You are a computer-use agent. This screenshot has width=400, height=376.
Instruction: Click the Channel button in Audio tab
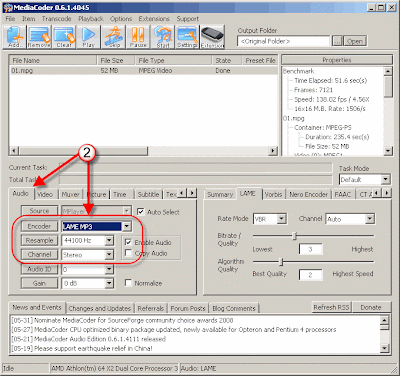(39, 255)
